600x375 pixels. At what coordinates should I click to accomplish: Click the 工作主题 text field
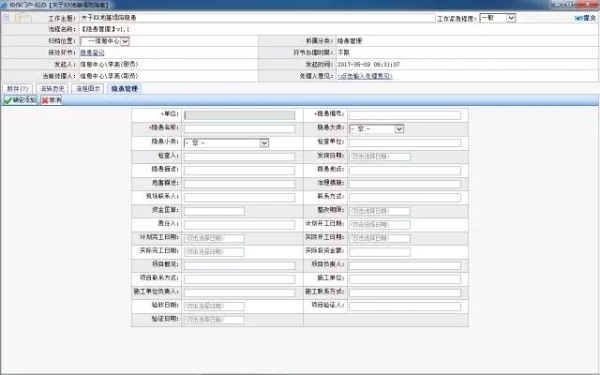258,18
